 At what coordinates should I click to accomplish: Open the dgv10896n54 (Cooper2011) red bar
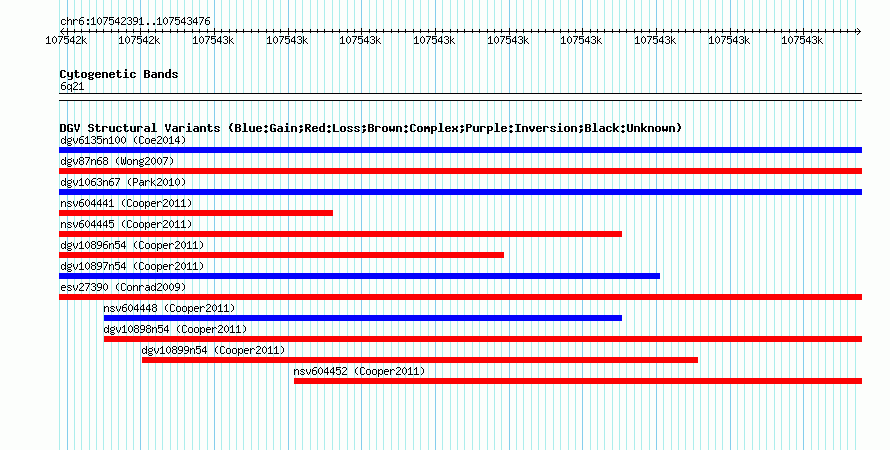click(x=282, y=255)
